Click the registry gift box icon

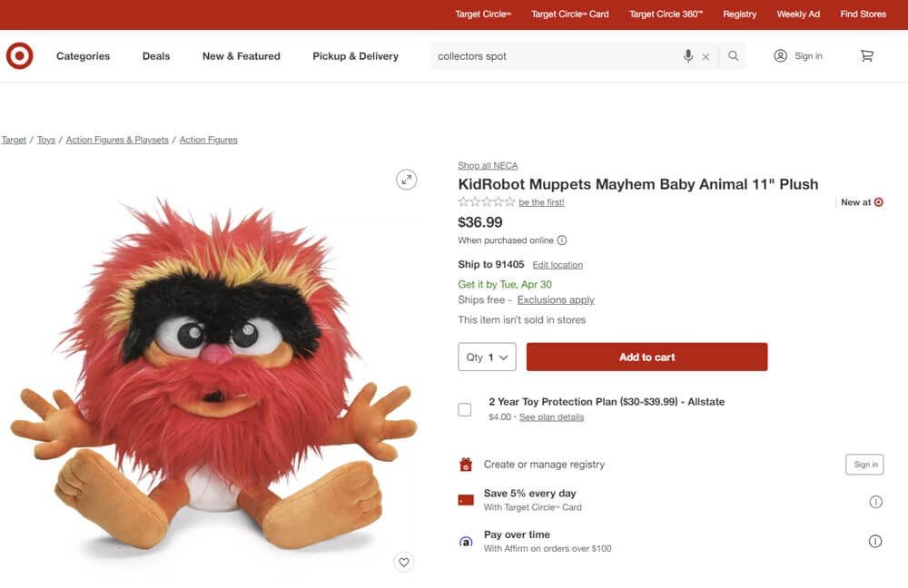coord(466,465)
